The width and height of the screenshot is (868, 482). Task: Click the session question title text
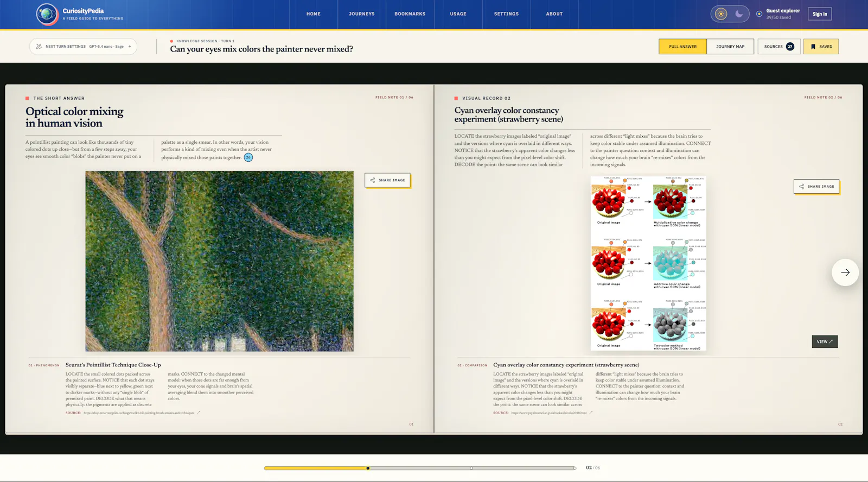[261, 49]
